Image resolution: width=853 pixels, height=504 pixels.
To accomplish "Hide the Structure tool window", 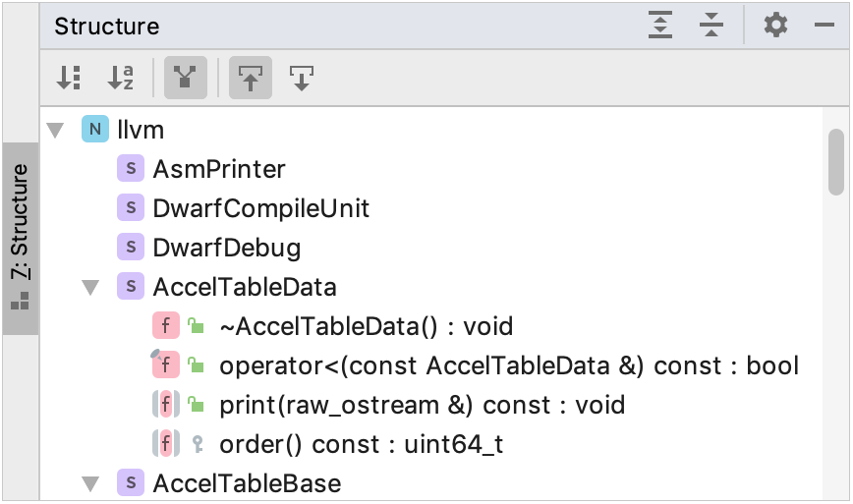I will coord(825,27).
